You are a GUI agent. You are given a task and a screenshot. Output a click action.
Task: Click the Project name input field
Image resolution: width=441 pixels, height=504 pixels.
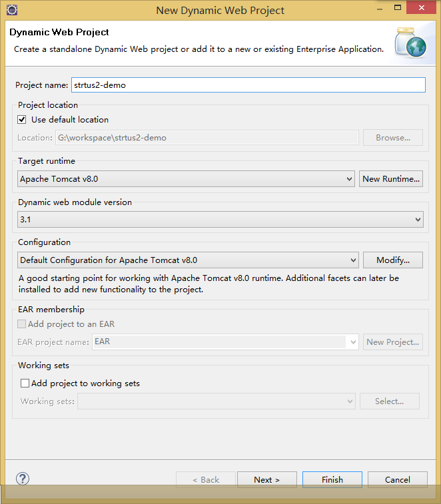tap(248, 85)
